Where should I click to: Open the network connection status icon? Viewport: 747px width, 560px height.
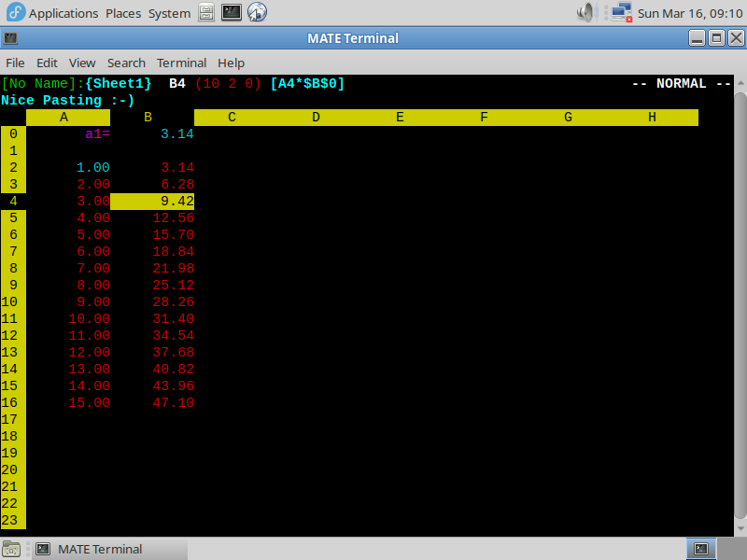(620, 13)
